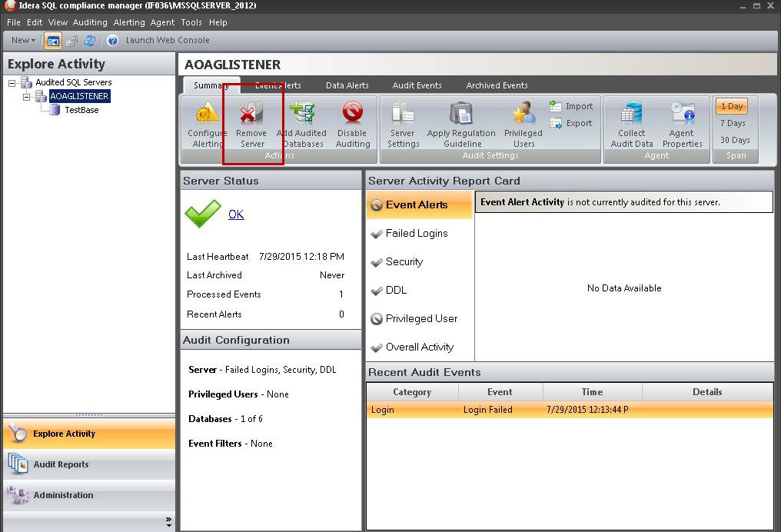The width and height of the screenshot is (781, 532).
Task: Click the Configure Alerting icon
Action: point(207,112)
